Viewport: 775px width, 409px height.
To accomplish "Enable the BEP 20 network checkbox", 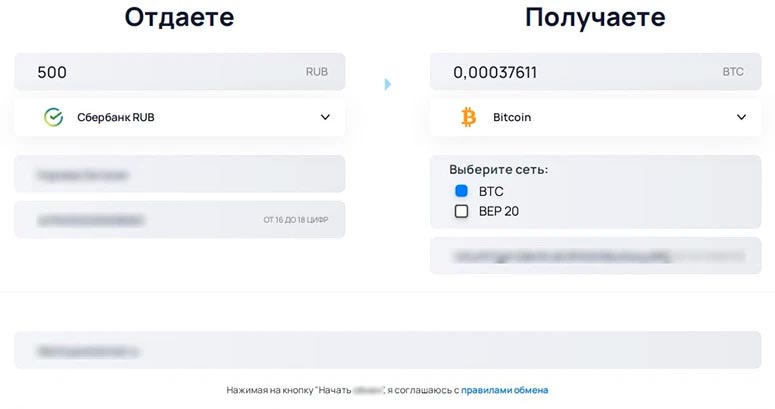I will click(x=461, y=211).
